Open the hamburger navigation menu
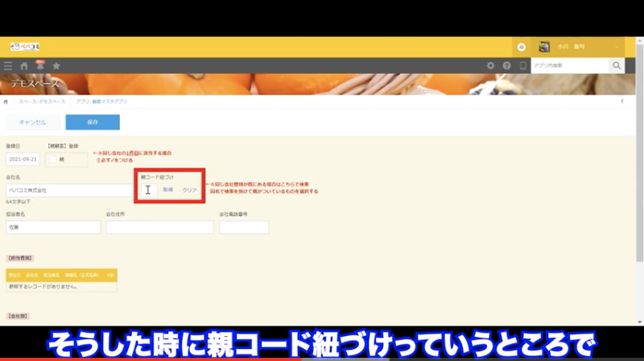The height and width of the screenshot is (361, 644). (x=8, y=66)
